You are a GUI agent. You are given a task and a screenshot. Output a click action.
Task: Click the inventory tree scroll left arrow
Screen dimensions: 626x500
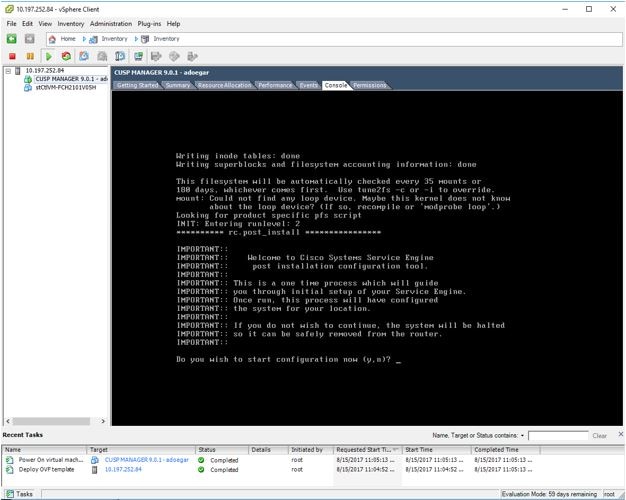tap(8, 421)
